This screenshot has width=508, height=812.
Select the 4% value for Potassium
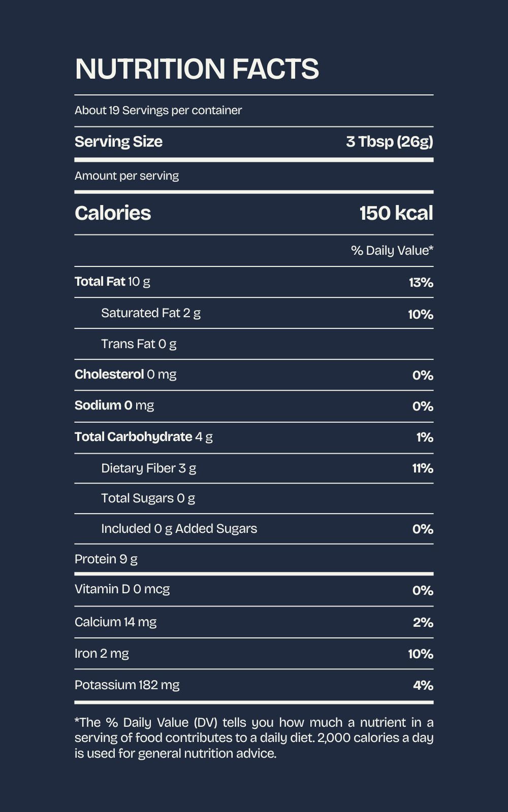click(423, 686)
